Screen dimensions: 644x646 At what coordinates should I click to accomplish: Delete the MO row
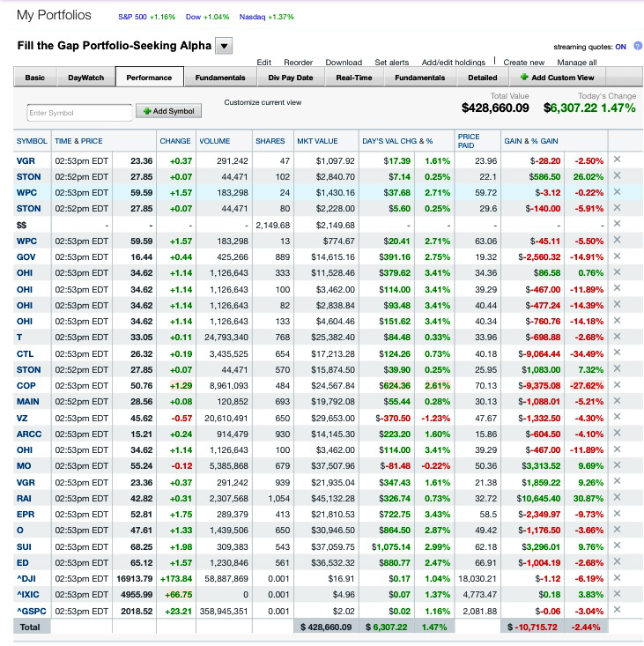coord(617,465)
